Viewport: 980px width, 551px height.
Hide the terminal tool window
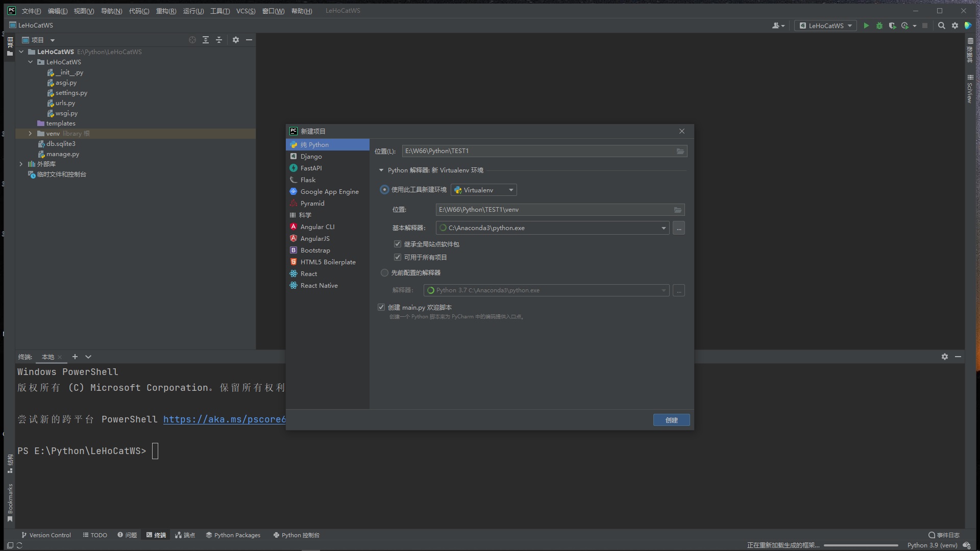[958, 357]
